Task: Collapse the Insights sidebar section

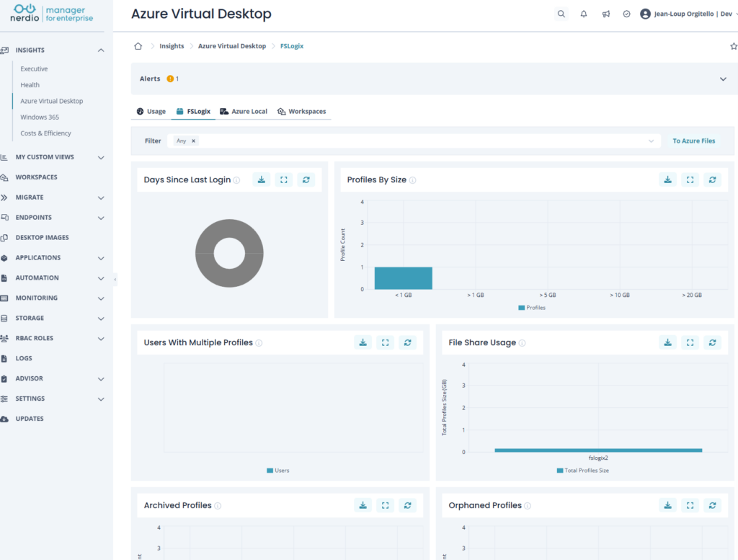Action: (x=101, y=50)
